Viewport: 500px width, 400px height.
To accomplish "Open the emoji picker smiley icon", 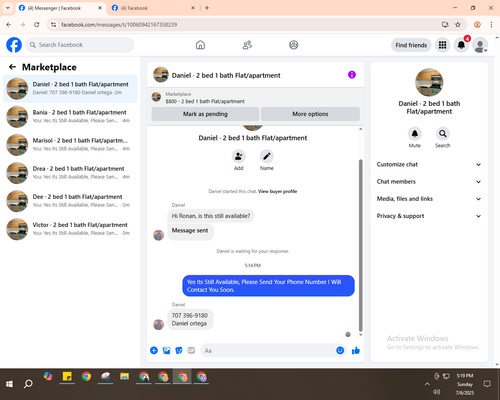I will [x=340, y=350].
